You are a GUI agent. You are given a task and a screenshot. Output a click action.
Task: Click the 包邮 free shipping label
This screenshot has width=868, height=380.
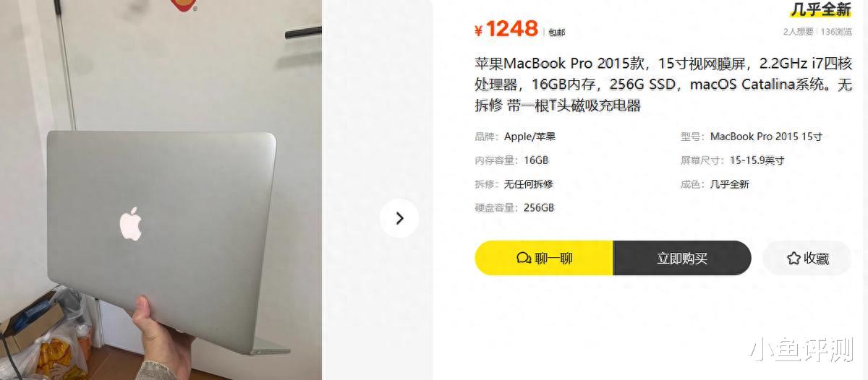[556, 33]
